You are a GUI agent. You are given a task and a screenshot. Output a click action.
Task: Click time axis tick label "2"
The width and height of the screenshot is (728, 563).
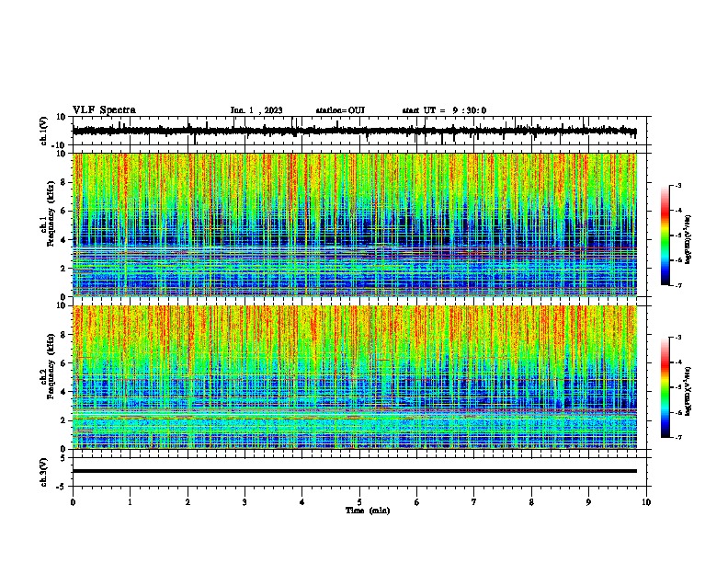(x=188, y=502)
